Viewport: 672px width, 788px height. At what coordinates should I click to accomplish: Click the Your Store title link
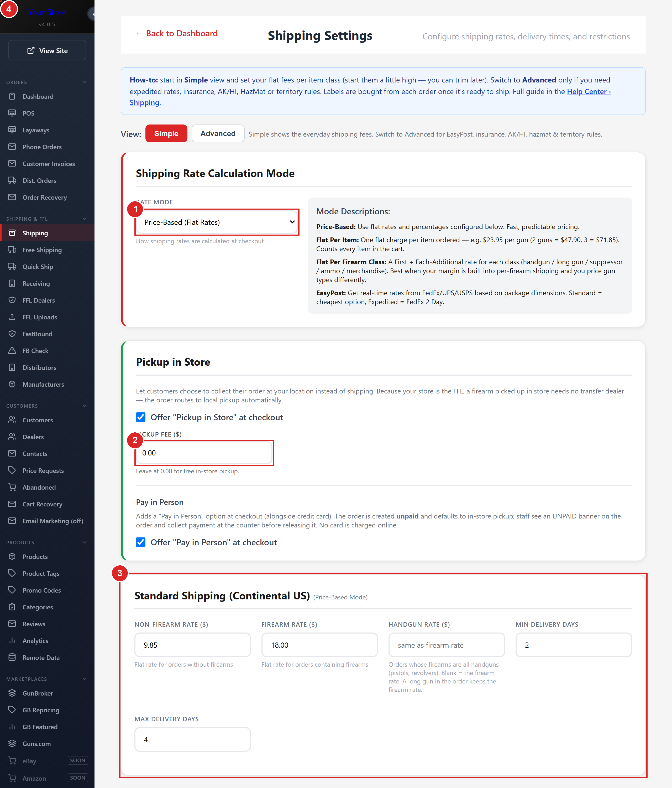(47, 12)
